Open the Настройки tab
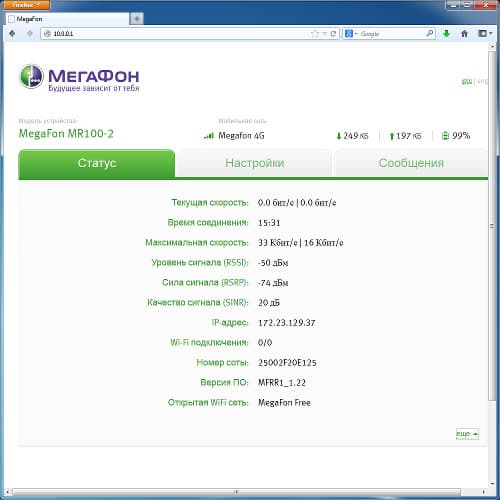Image resolution: width=500 pixels, height=500 pixels. coord(254,163)
